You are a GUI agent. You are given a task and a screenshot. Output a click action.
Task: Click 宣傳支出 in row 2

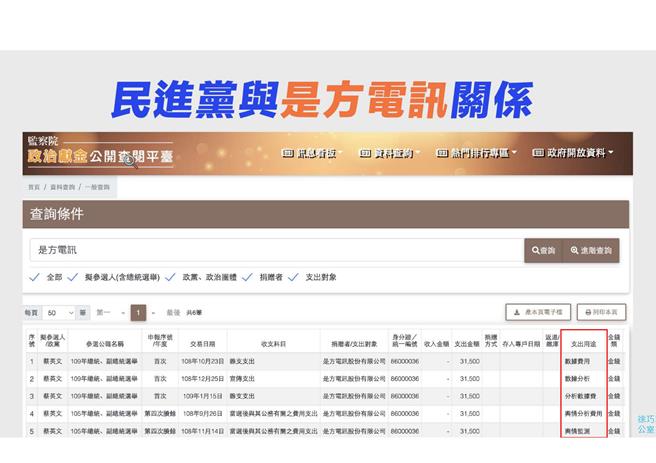click(242, 379)
